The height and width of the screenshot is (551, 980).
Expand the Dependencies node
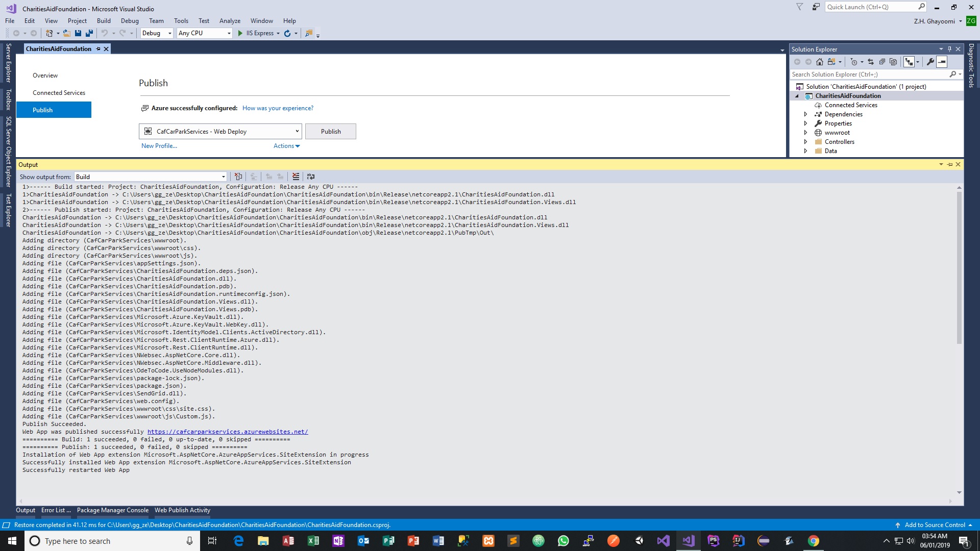click(805, 114)
